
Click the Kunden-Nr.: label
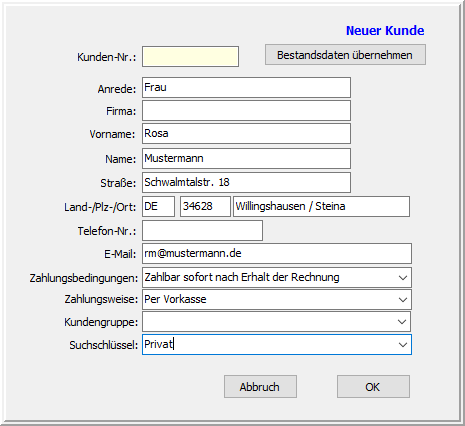pos(107,57)
